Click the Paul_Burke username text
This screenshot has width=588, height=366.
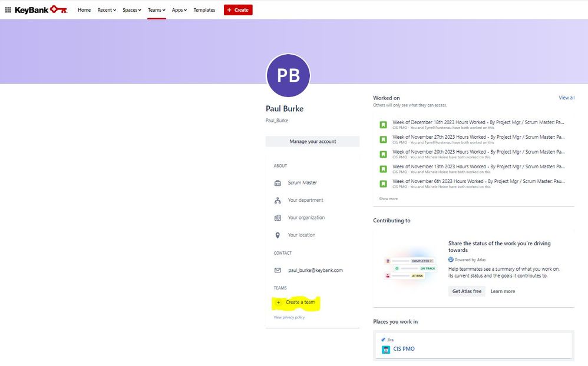click(x=277, y=121)
